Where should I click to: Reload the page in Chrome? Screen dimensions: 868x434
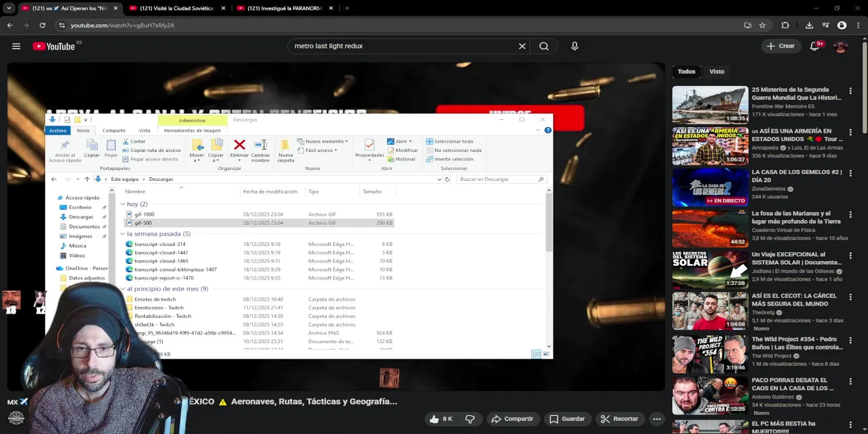tap(42, 25)
